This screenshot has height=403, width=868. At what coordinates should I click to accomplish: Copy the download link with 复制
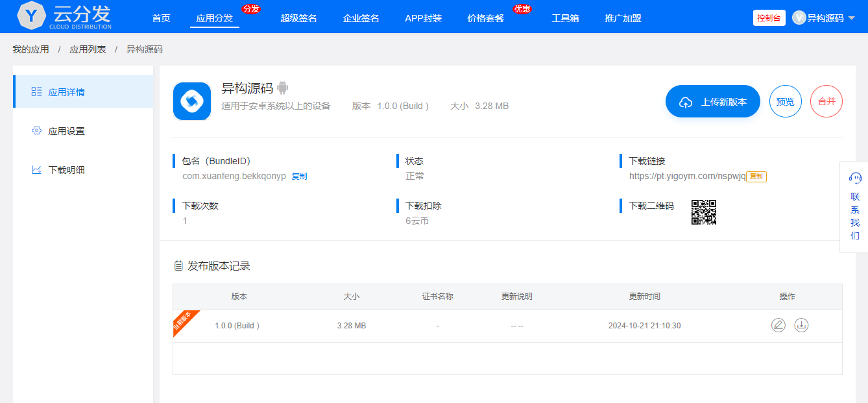coord(756,177)
